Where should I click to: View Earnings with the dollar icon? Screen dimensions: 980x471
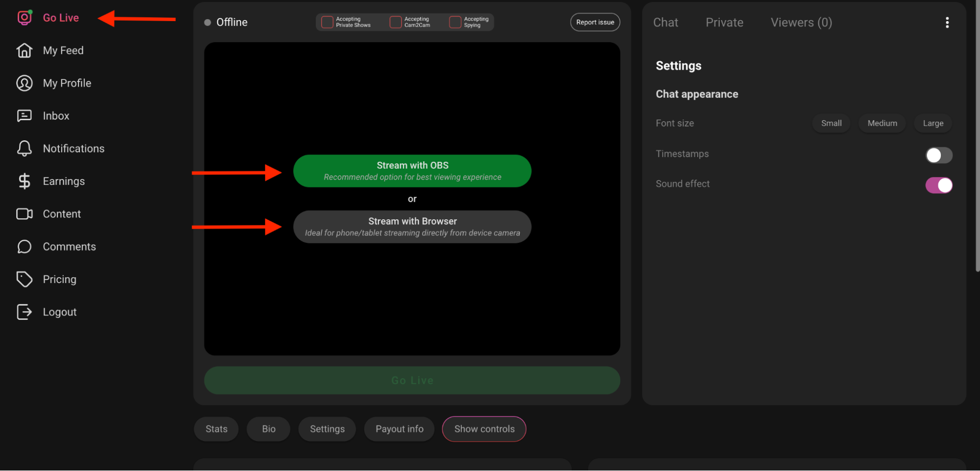(x=25, y=181)
